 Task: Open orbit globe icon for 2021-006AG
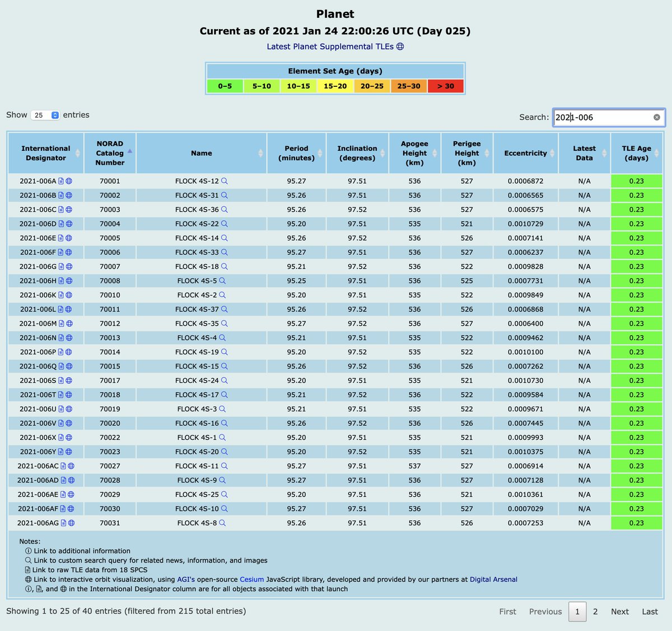71,523
